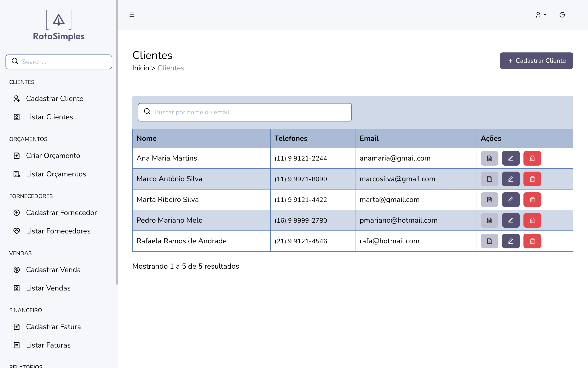
Task: Click the Telefones column header
Action: (x=313, y=138)
